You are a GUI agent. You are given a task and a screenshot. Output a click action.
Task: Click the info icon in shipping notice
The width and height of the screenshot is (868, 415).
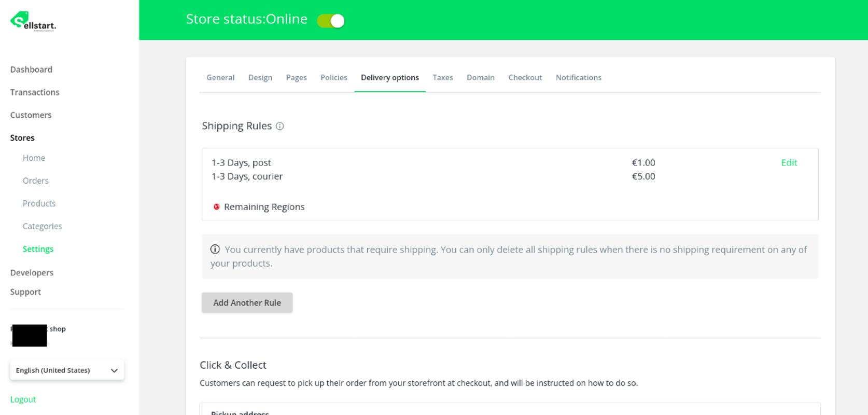click(x=215, y=250)
